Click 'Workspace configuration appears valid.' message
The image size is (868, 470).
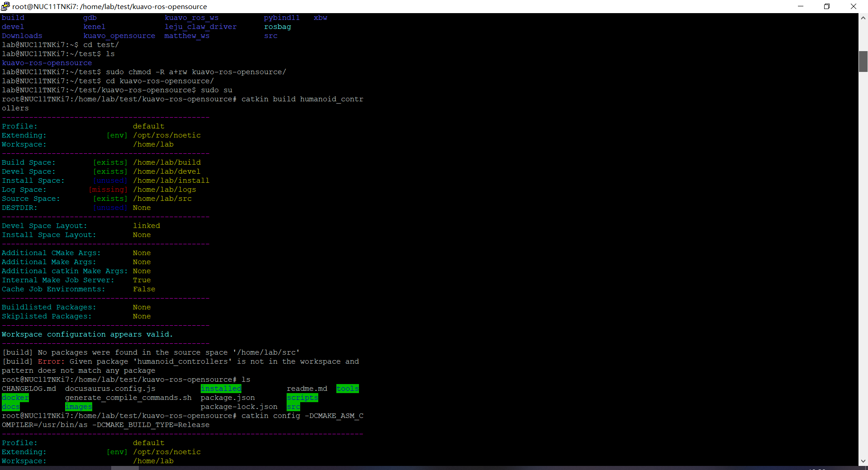[x=87, y=334]
